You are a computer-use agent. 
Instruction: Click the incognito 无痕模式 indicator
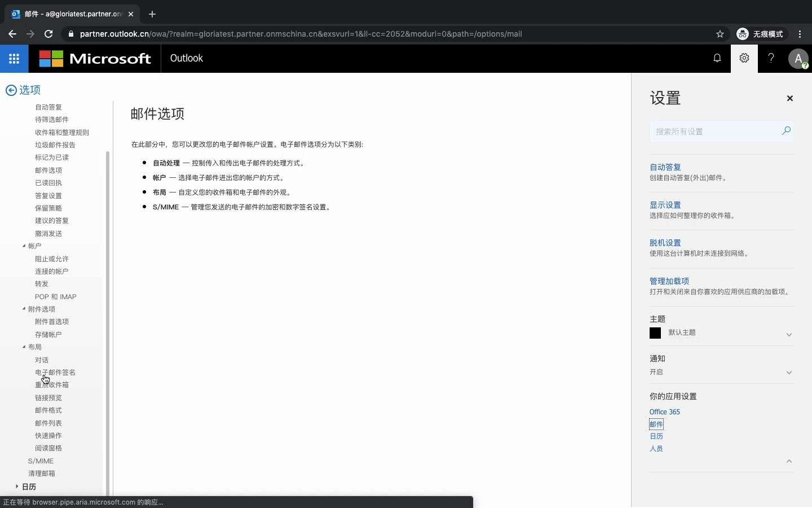click(x=760, y=34)
